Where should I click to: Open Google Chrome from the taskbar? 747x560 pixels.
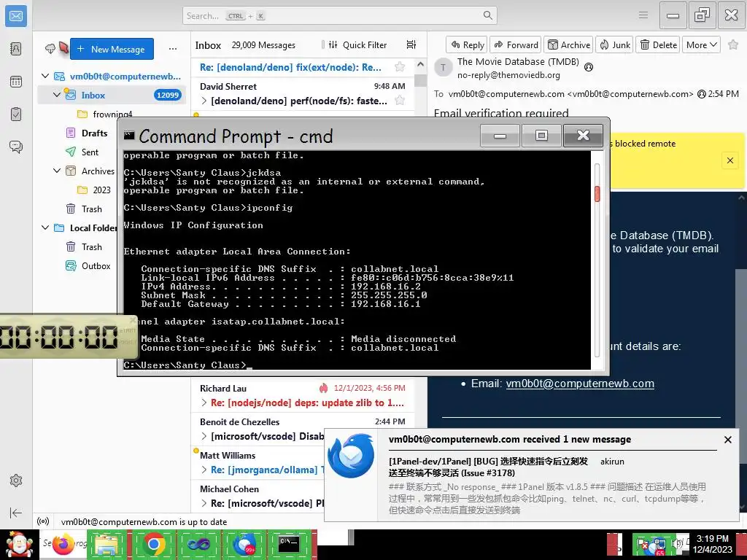pyautogui.click(x=153, y=544)
